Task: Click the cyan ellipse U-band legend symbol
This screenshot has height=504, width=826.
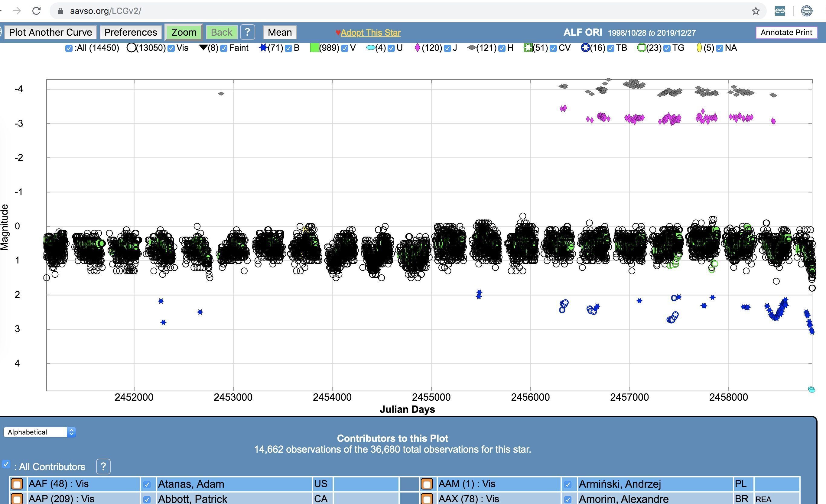Action: pos(370,48)
